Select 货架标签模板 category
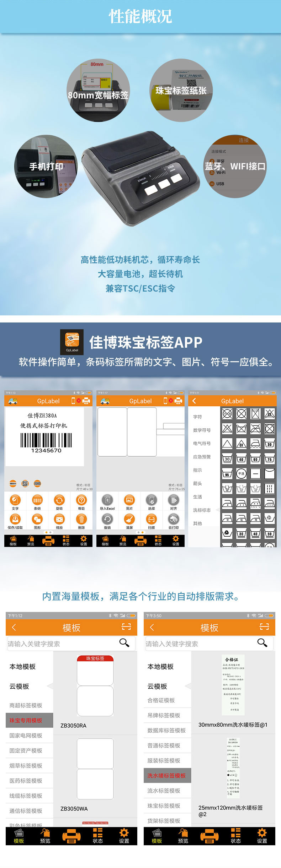 coord(167,821)
